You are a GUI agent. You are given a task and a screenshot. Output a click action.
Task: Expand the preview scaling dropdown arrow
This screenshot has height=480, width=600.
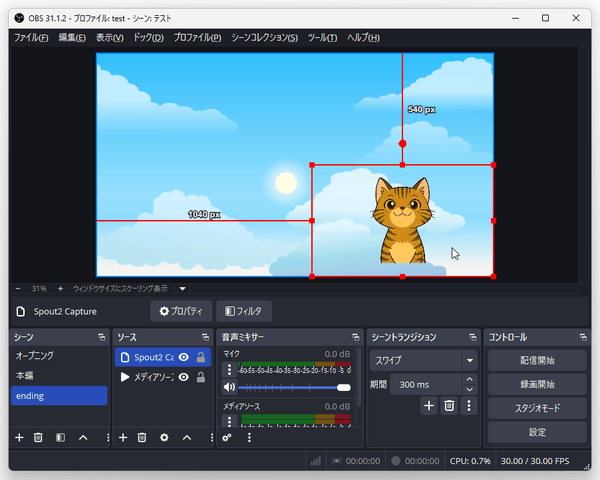(x=182, y=288)
